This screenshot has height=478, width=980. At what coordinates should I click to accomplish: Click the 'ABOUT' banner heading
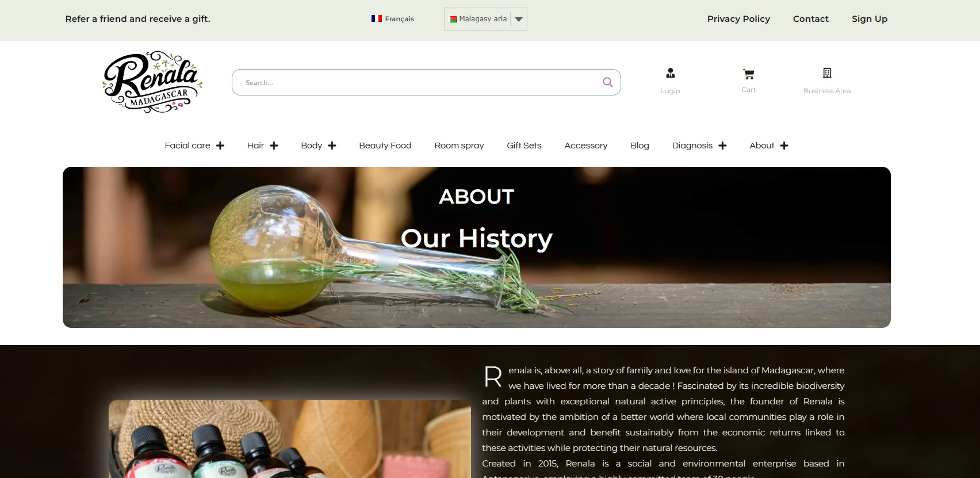pyautogui.click(x=476, y=197)
